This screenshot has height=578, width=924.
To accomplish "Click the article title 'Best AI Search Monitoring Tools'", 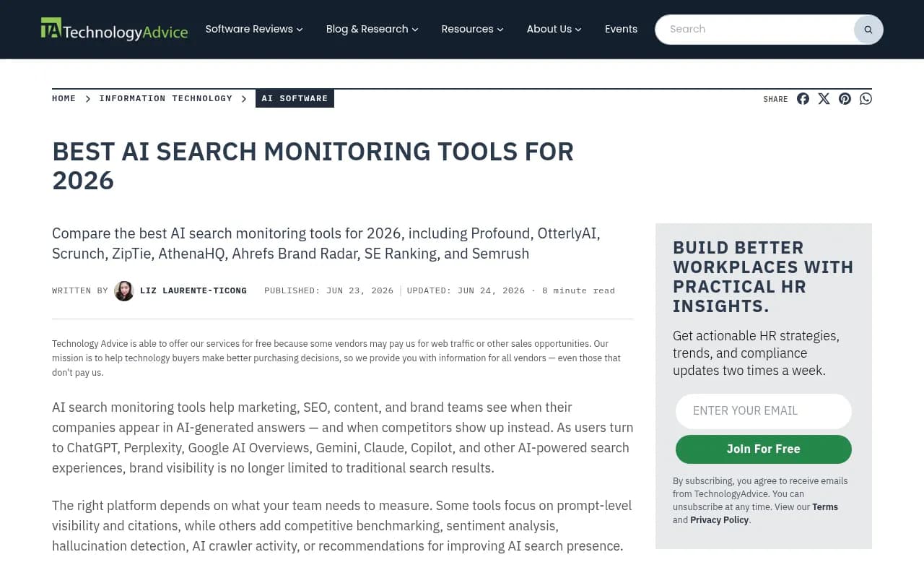I will 313,166.
